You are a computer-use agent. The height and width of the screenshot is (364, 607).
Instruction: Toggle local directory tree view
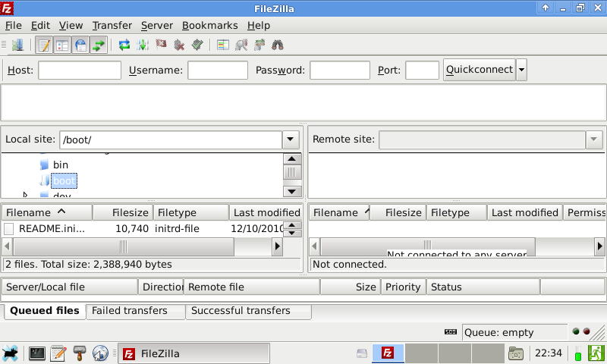pyautogui.click(x=61, y=45)
